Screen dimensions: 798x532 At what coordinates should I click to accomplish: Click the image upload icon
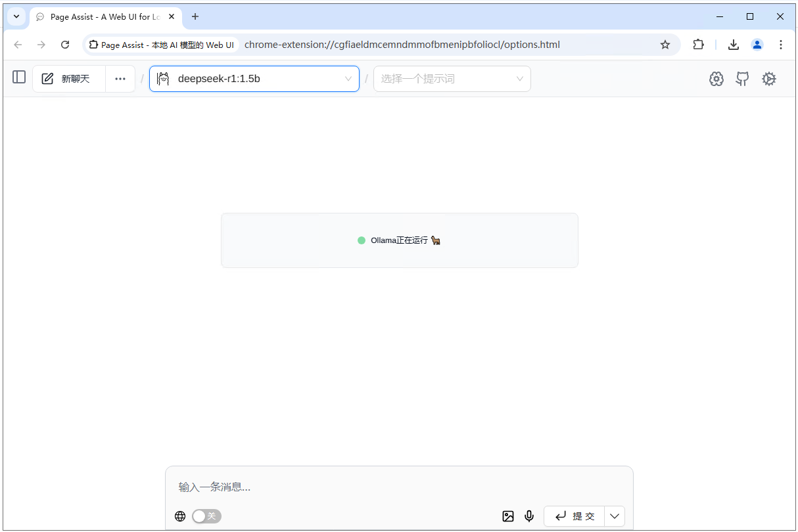coord(508,516)
